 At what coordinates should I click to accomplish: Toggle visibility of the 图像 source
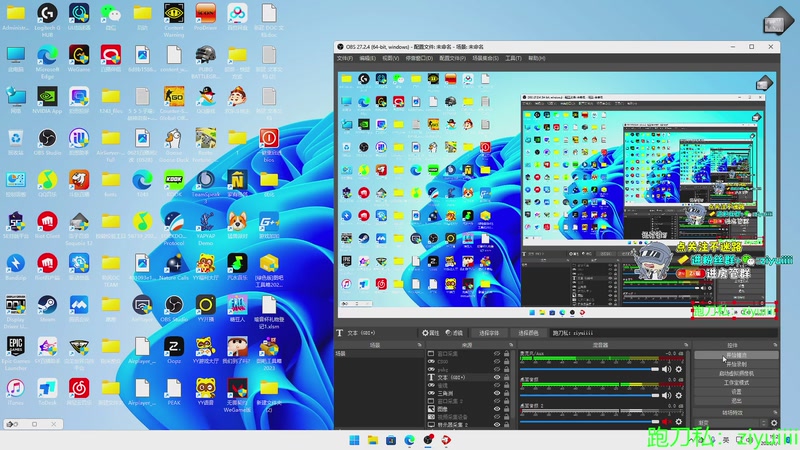[x=497, y=409]
